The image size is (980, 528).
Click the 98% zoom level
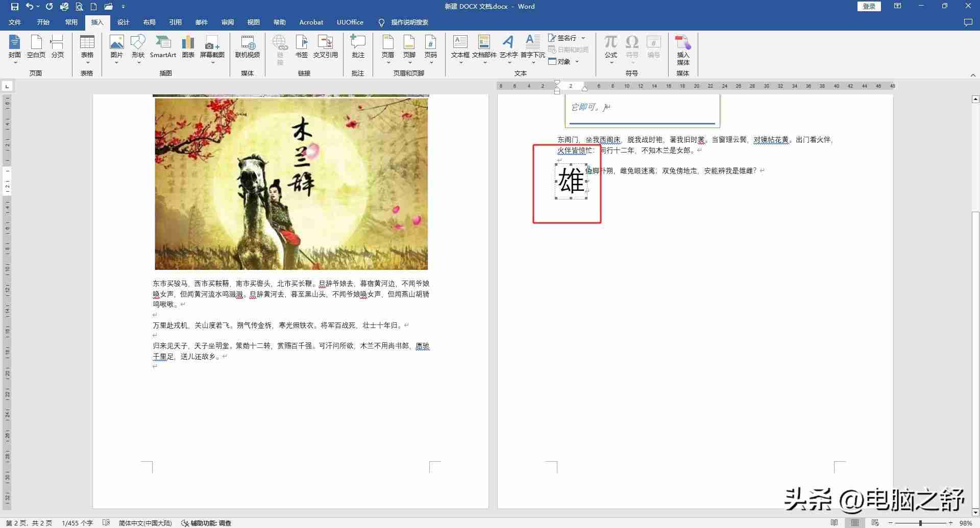tap(966, 523)
